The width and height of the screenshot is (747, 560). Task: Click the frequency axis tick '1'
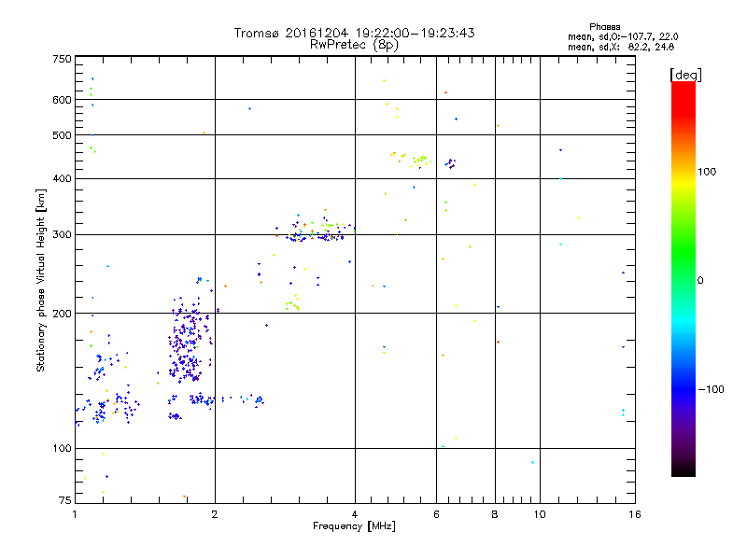coord(75,514)
